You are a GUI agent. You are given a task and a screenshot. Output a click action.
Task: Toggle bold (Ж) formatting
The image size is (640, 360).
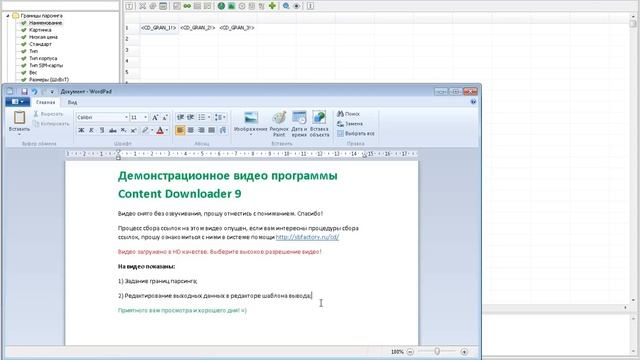(x=81, y=130)
